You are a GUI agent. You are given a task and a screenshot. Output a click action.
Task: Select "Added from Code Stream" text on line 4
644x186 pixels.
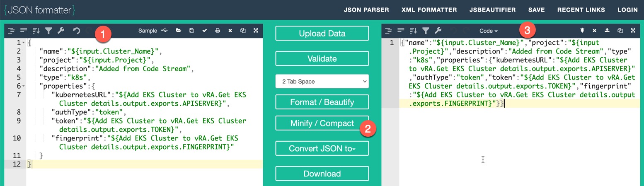pos(142,69)
